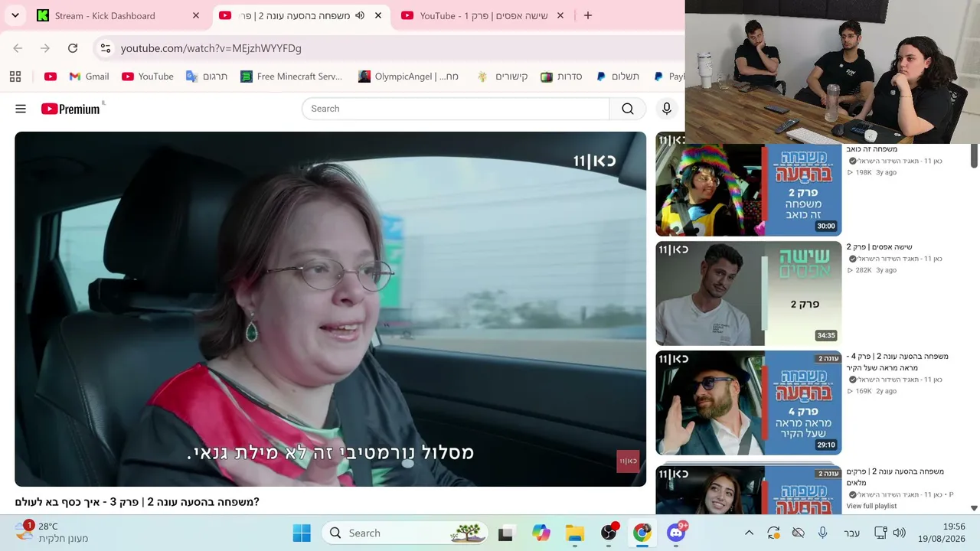Image resolution: width=980 pixels, height=551 pixels.
Task: Switch to the שישה אפסים פרק 1 tab
Action: pyautogui.click(x=483, y=15)
